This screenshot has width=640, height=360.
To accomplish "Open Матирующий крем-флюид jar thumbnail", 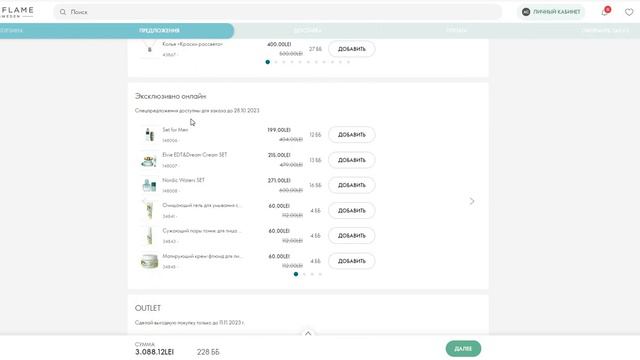I will (149, 261).
